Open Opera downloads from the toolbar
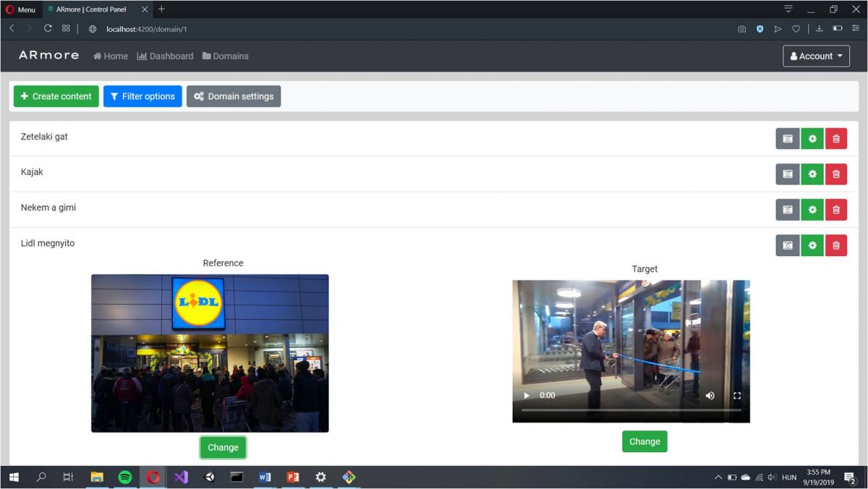This screenshot has width=868, height=489. (x=819, y=29)
